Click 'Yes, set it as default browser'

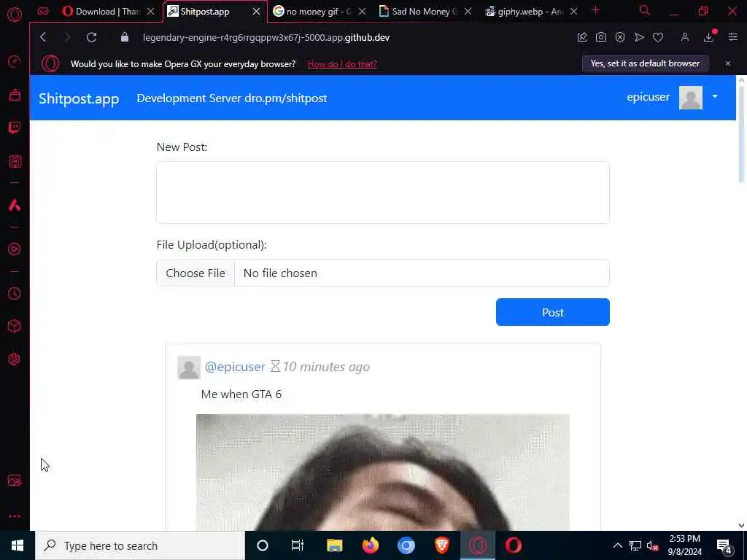pos(645,63)
